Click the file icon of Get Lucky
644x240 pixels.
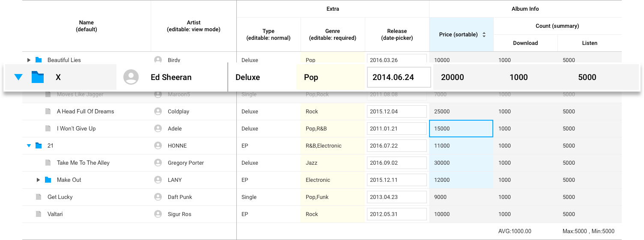coord(39,197)
